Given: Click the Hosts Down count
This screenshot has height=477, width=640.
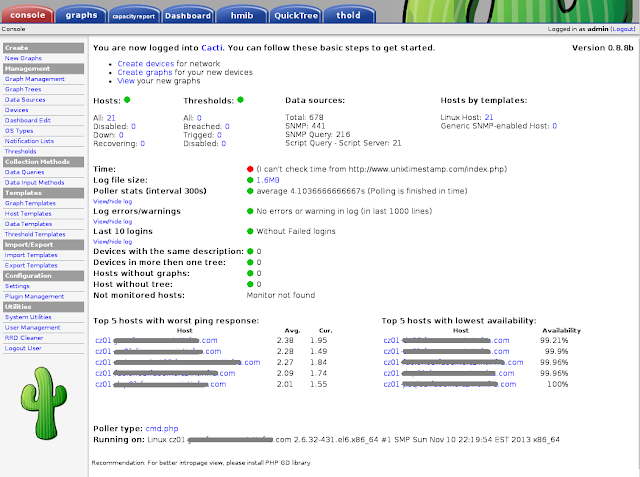Looking at the screenshot, I should [121, 135].
